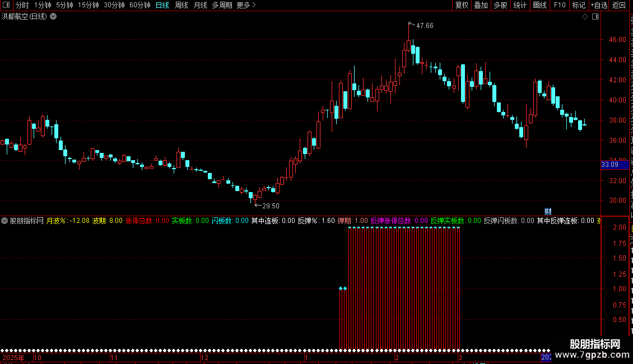This screenshot has width=633, height=364.
Task: Click month 12 on the time axis
Action: [204, 357]
